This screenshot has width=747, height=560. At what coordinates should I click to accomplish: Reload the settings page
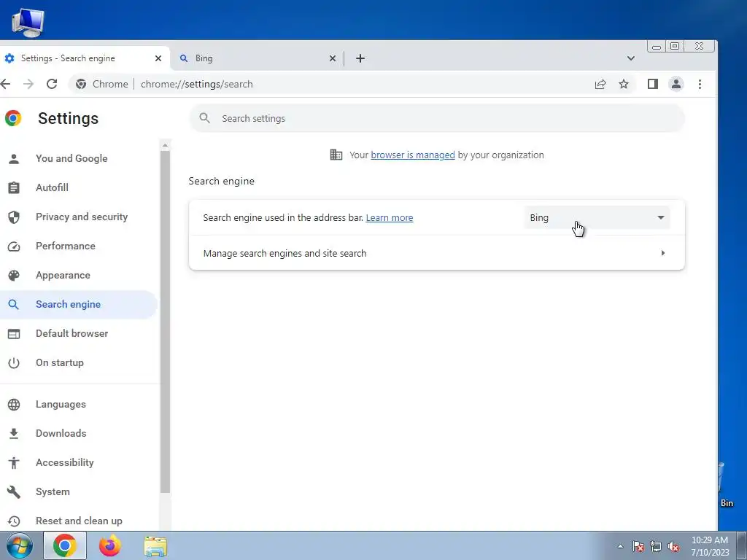tap(52, 85)
